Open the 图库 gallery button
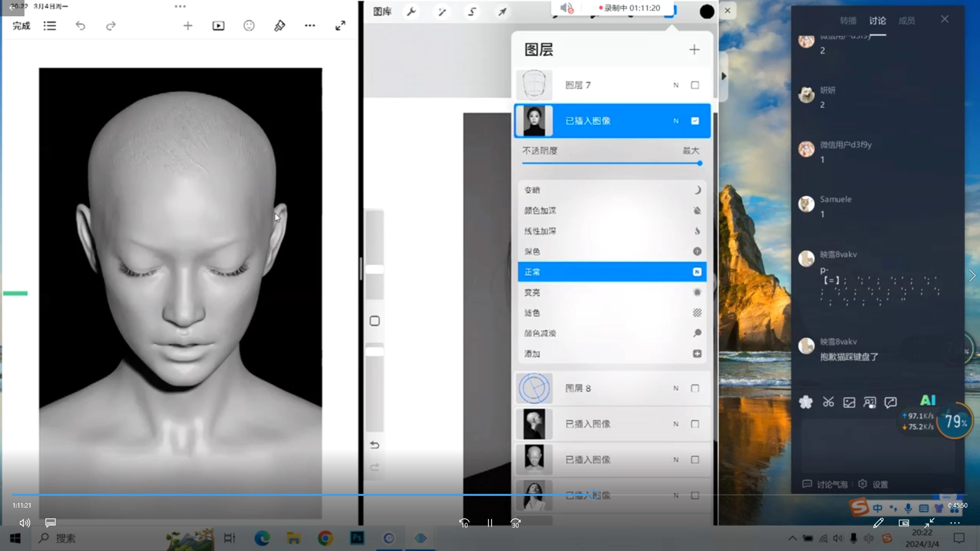The image size is (980, 551). (x=382, y=12)
